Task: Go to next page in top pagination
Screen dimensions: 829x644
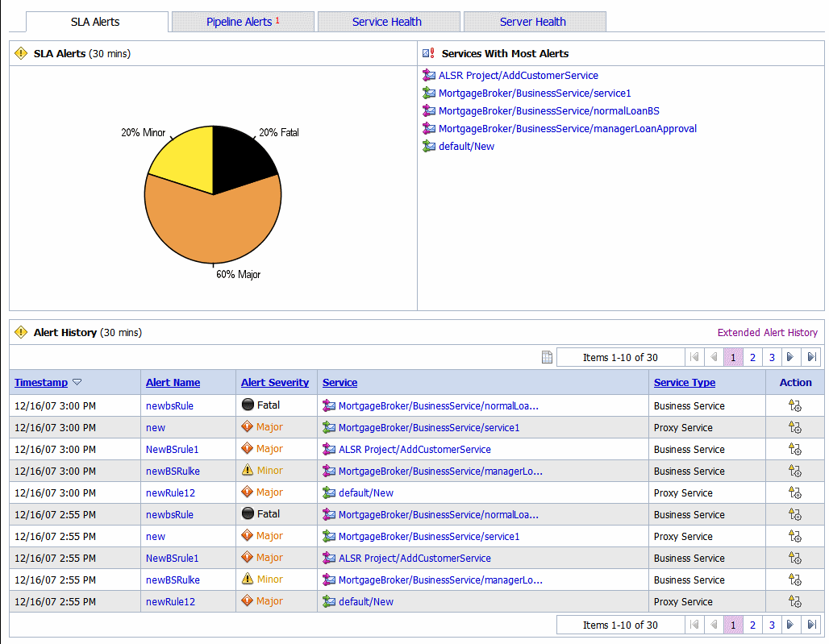Action: [790, 358]
